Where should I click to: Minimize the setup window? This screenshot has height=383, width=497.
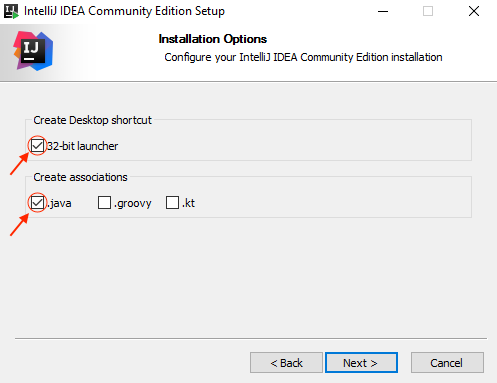383,11
